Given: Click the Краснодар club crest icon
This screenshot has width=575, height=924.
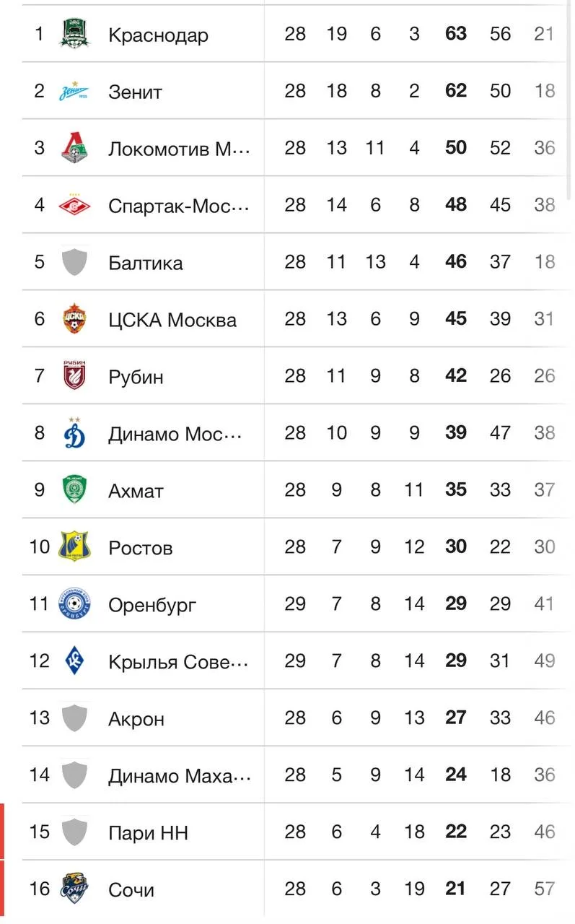Looking at the screenshot, I should click(75, 34).
